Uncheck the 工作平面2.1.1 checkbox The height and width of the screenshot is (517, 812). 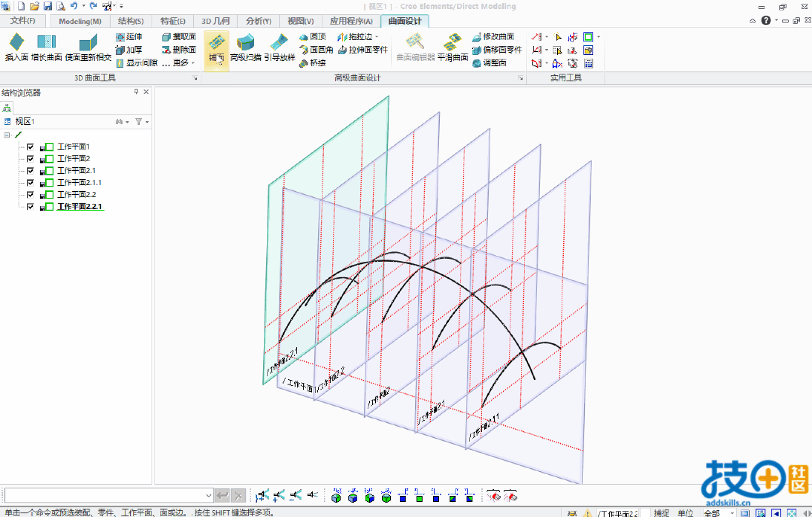click(31, 183)
